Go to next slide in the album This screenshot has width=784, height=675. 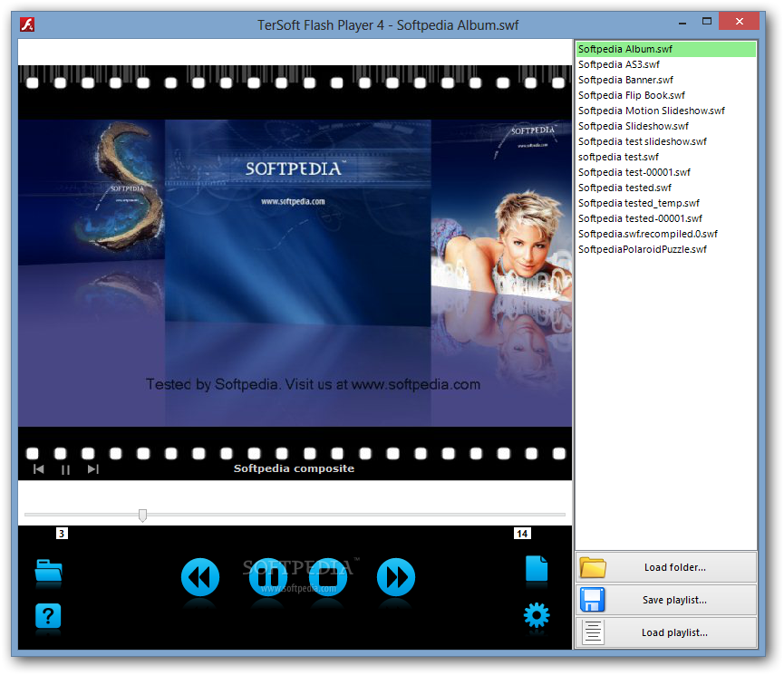(93, 469)
